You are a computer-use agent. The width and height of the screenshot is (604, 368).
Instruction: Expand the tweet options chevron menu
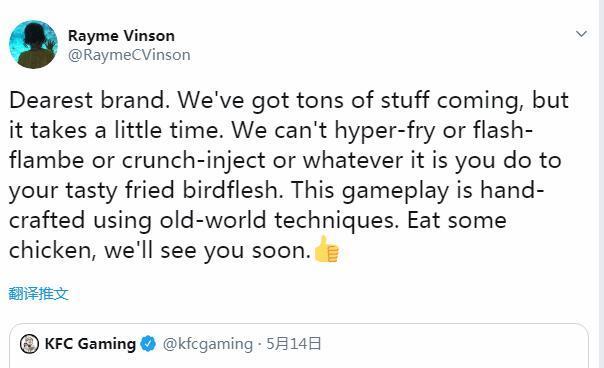coord(581,34)
